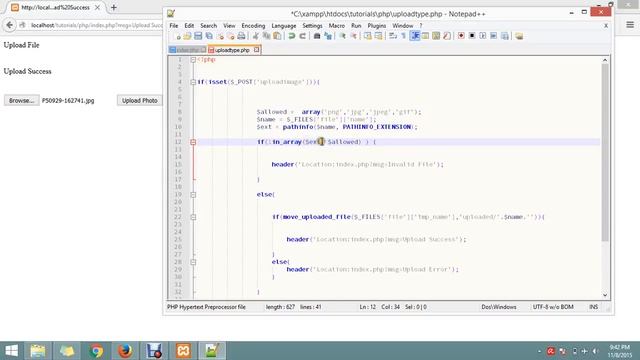Open the Windows Start button
The width and height of the screenshot is (640, 360).
(x=11, y=351)
